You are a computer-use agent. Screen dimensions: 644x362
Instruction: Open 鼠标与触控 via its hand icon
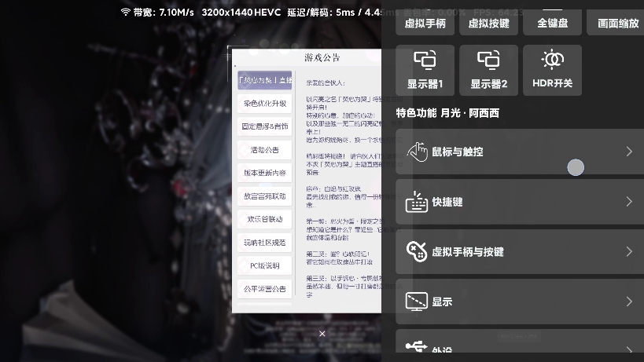[418, 152]
